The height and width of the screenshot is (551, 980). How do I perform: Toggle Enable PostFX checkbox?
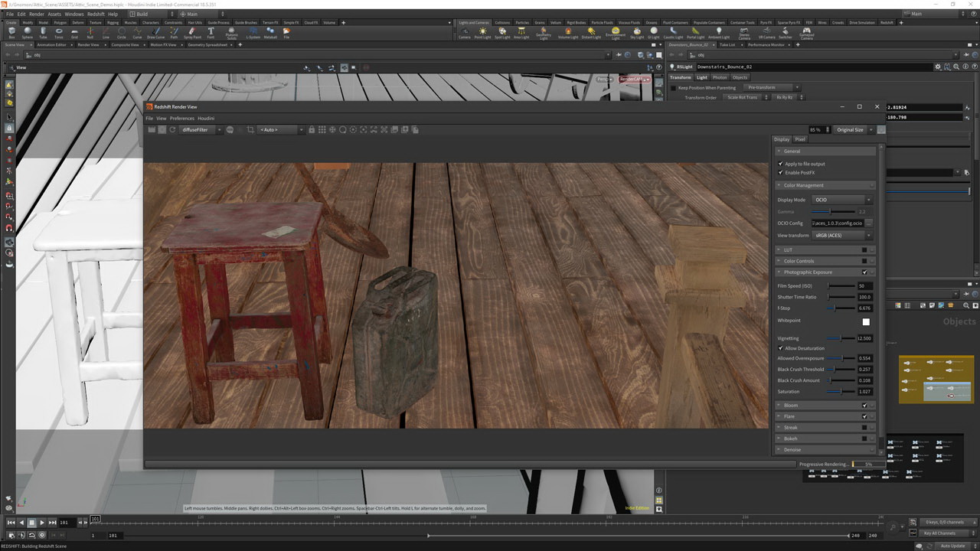pyautogui.click(x=780, y=172)
